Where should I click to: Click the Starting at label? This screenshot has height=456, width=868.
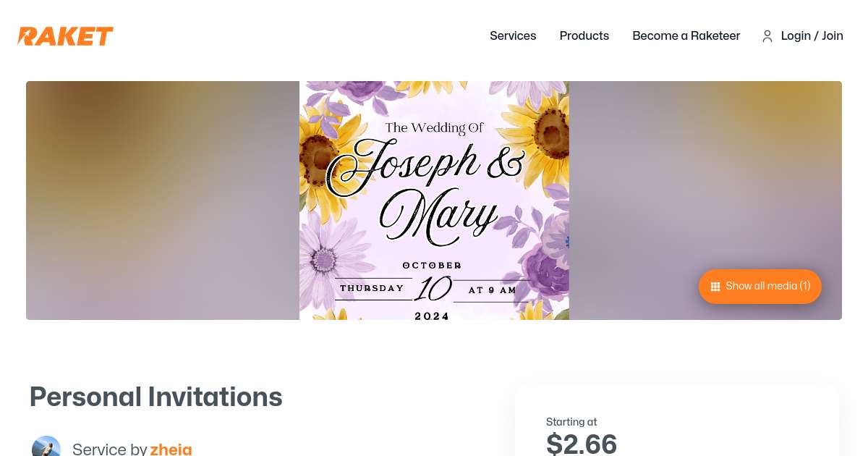point(571,422)
